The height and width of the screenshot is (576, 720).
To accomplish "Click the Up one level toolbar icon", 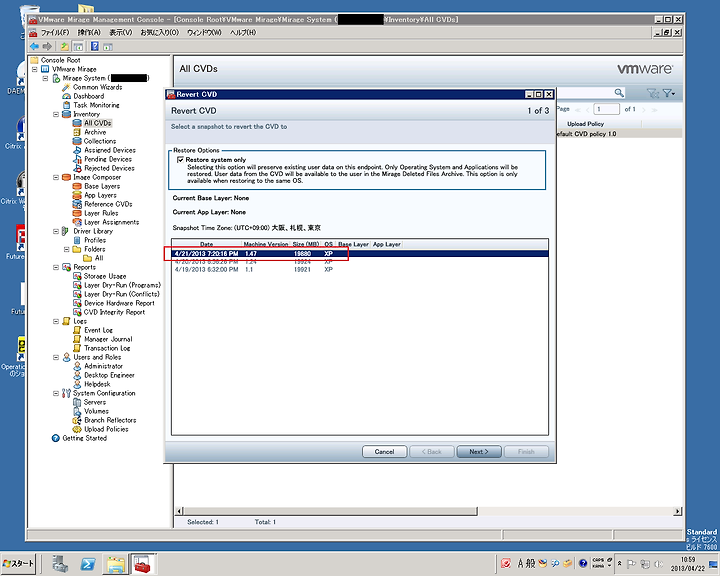I will point(65,46).
